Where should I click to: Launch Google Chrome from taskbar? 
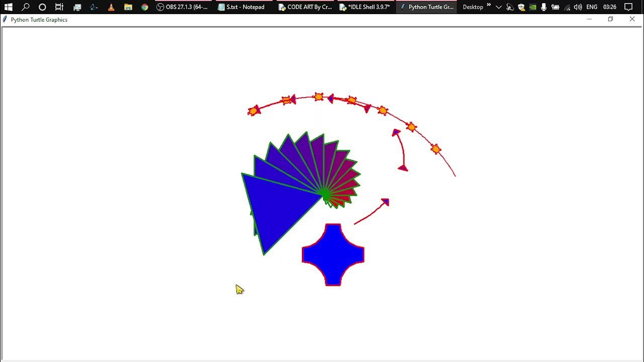pyautogui.click(x=145, y=7)
